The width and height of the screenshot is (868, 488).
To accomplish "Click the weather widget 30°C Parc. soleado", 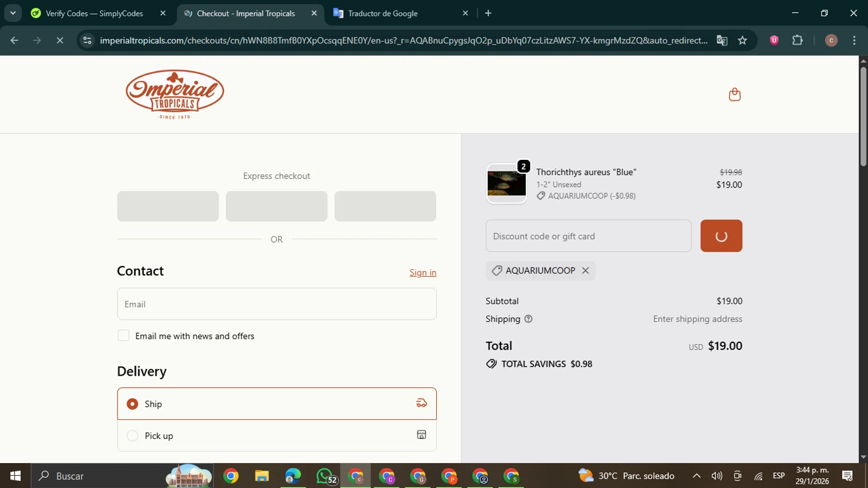I will (x=627, y=476).
